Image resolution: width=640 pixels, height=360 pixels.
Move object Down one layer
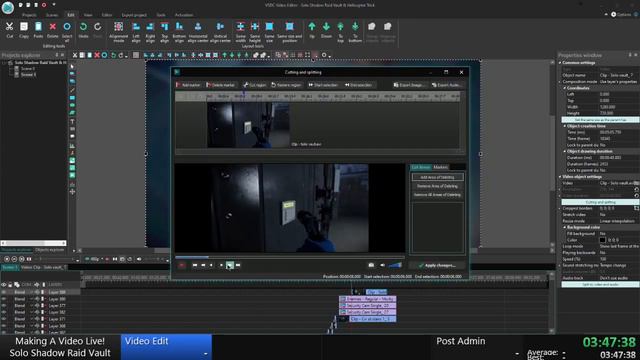[x=326, y=30]
